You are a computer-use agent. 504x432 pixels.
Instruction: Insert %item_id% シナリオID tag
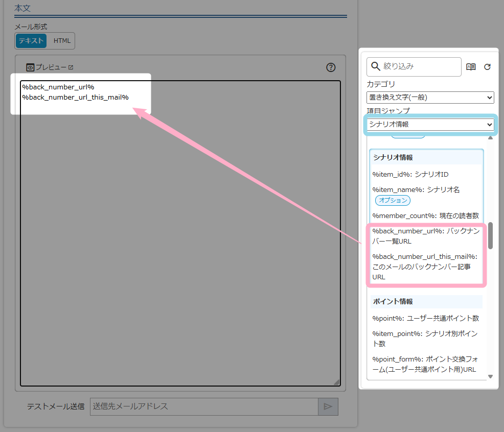pos(410,174)
